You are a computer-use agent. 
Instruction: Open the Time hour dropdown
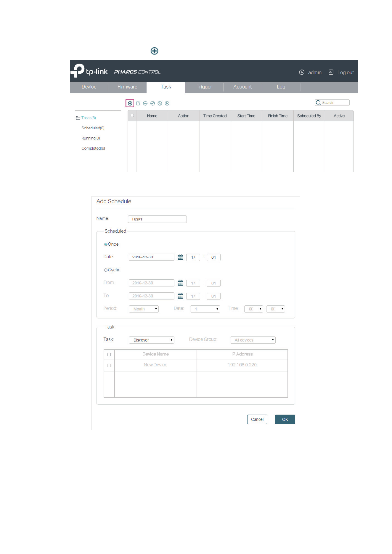(x=253, y=309)
